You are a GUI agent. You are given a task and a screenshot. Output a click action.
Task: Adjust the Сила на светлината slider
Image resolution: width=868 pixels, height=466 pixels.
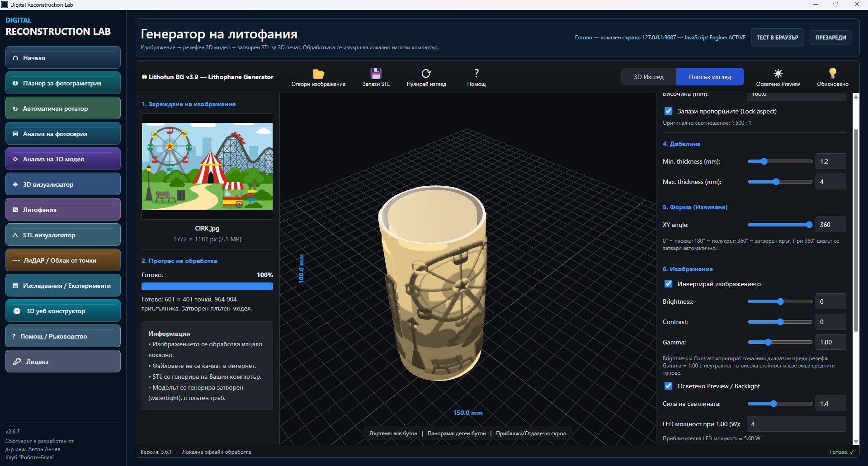pos(780,404)
